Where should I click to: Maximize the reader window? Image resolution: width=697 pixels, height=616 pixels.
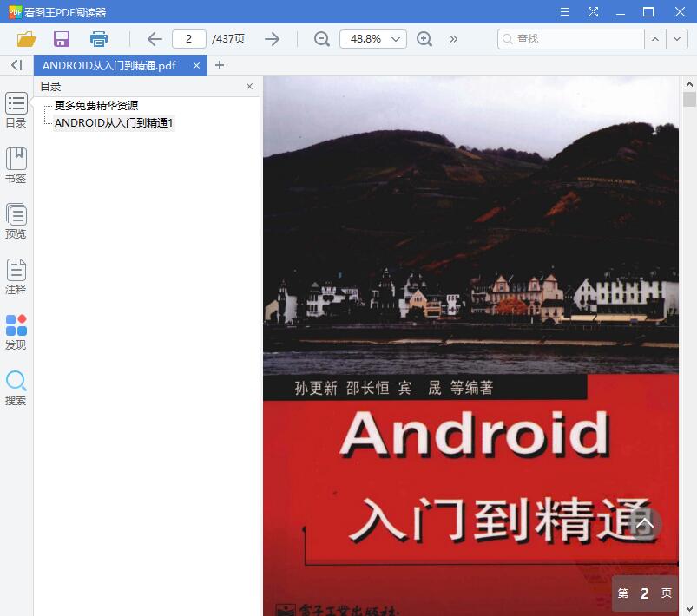pos(648,12)
